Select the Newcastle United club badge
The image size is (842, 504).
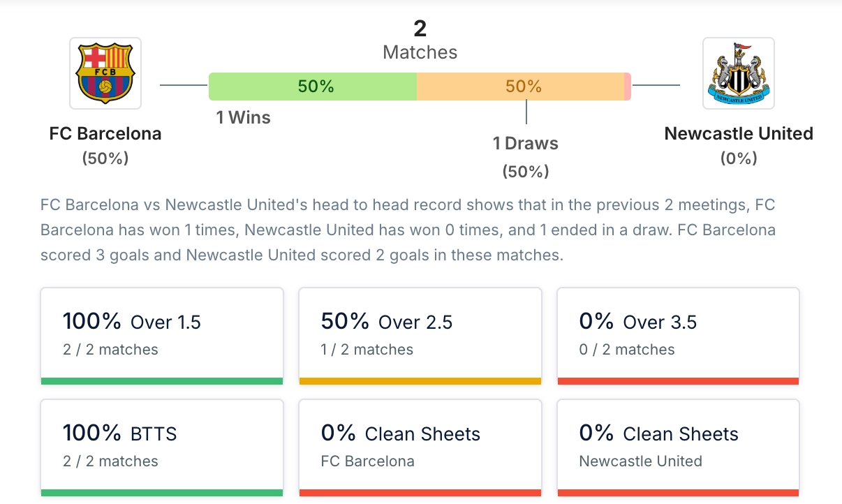pyautogui.click(x=738, y=73)
